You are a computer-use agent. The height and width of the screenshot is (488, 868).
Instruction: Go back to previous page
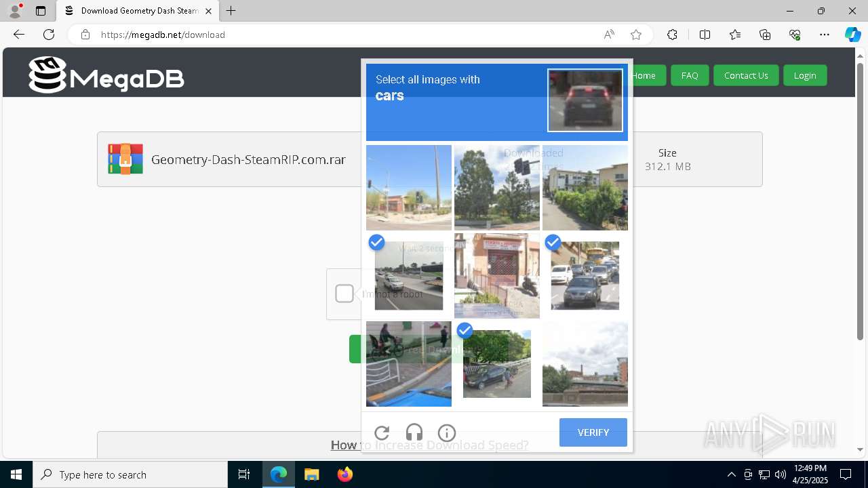[19, 35]
